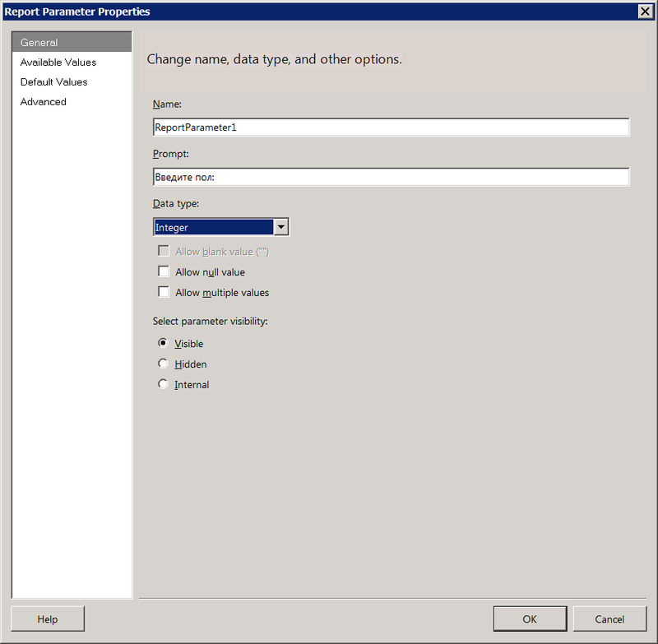Select Integer in the Data type combo box
This screenshot has width=658, height=644.
click(x=214, y=226)
